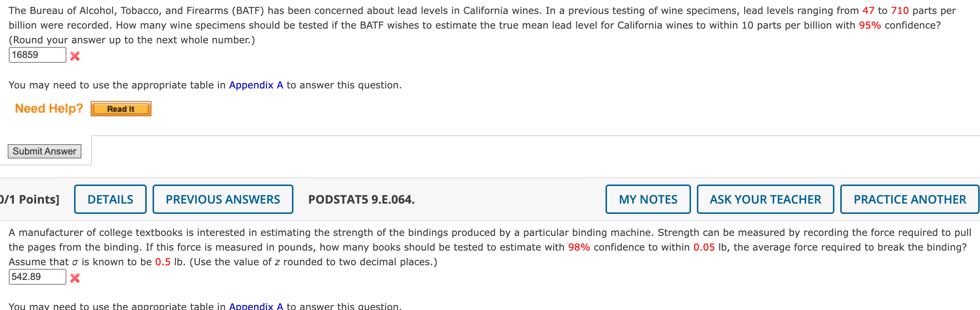Open Appendix A from the wine question
Image resolution: width=980 pixels, height=310 pixels.
(256, 85)
